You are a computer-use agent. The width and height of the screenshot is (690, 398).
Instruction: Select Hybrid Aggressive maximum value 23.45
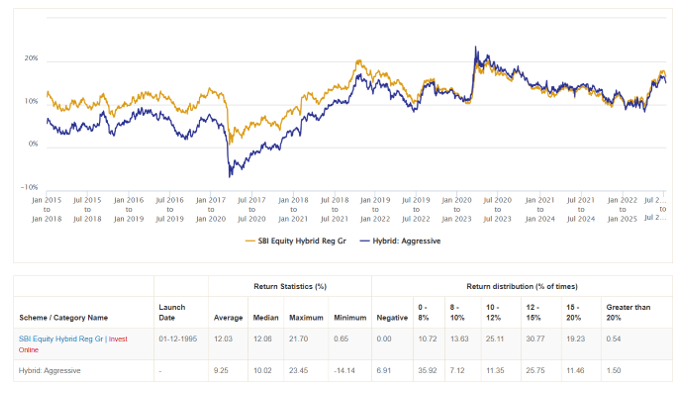pos(298,371)
